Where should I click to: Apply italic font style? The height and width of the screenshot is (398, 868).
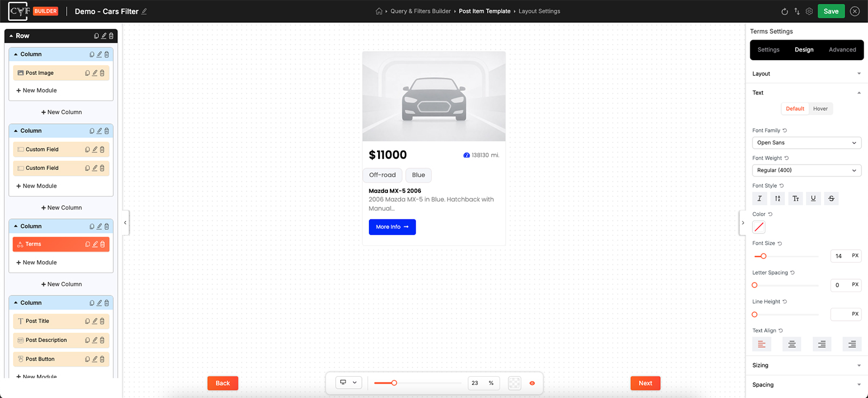click(759, 199)
